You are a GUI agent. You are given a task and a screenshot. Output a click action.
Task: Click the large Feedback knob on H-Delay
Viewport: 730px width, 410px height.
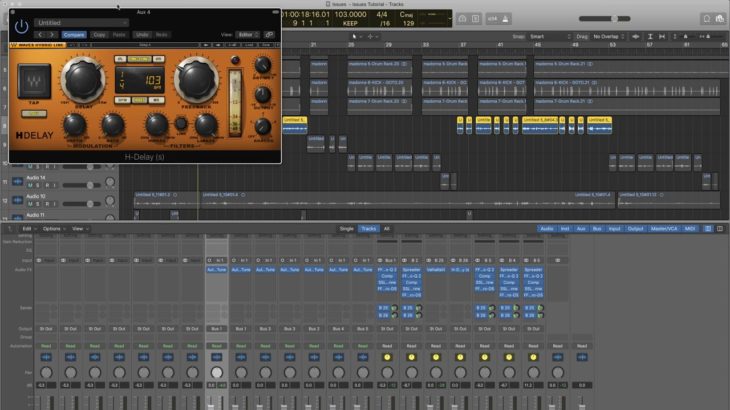(196, 80)
